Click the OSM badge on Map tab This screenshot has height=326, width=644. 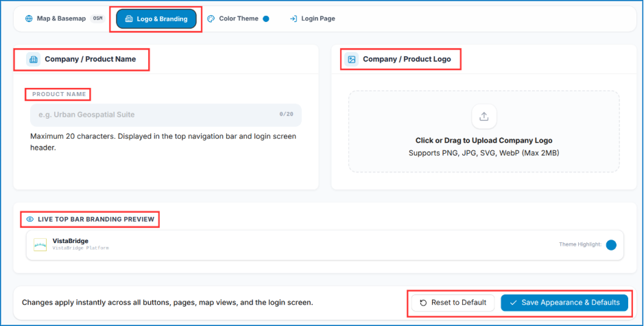pyautogui.click(x=98, y=19)
